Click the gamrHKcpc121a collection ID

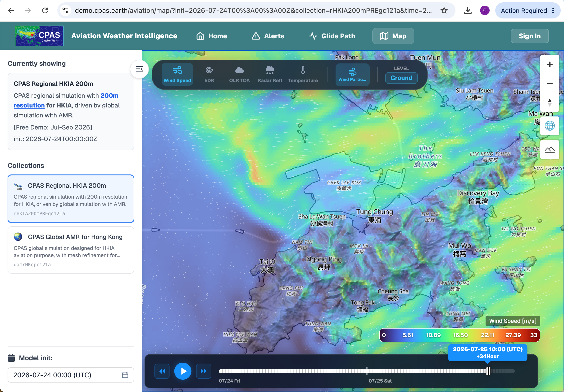point(32,264)
